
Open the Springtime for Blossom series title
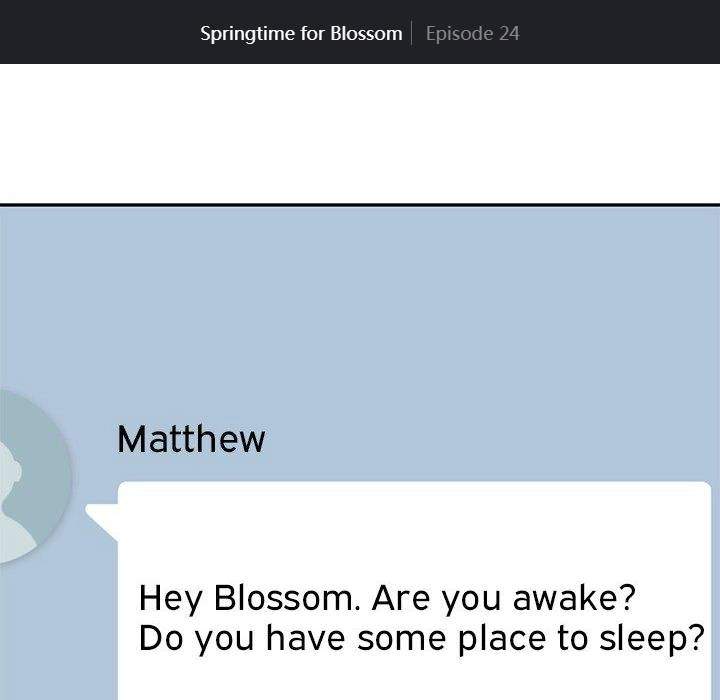(x=301, y=33)
